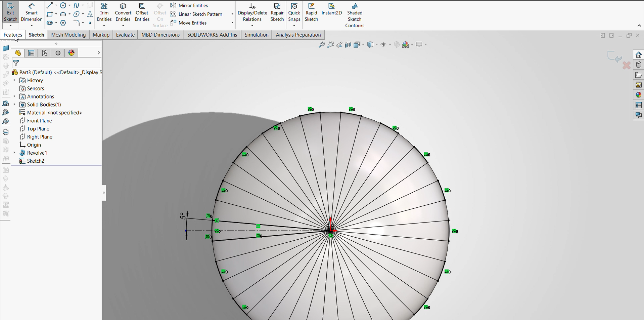Open Trim Entities dropdown arrow

[x=104, y=26]
